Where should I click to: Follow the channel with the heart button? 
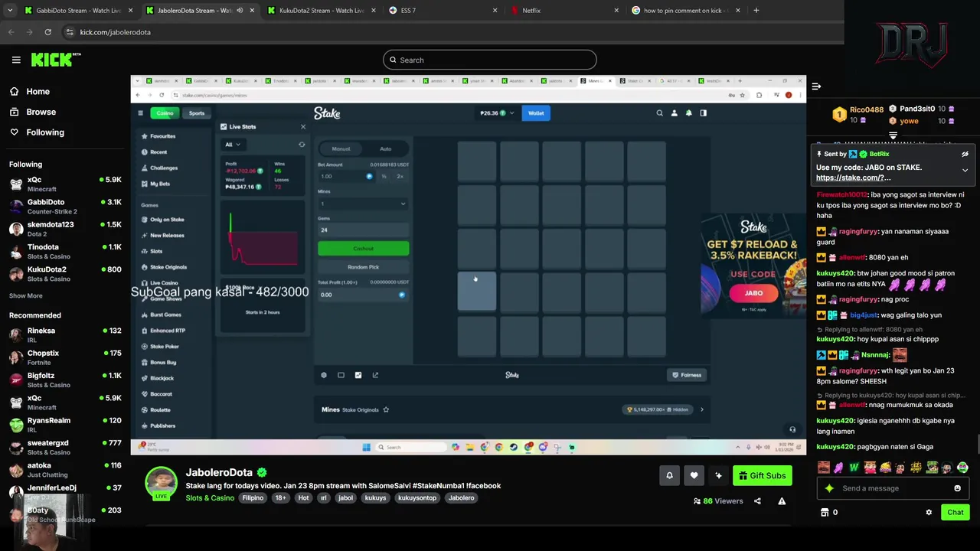[694, 475]
